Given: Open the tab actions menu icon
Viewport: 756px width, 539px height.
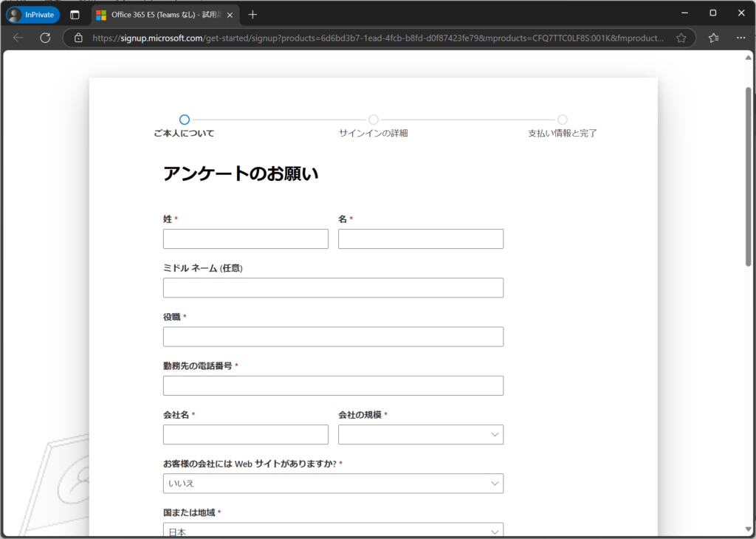Looking at the screenshot, I should point(75,15).
